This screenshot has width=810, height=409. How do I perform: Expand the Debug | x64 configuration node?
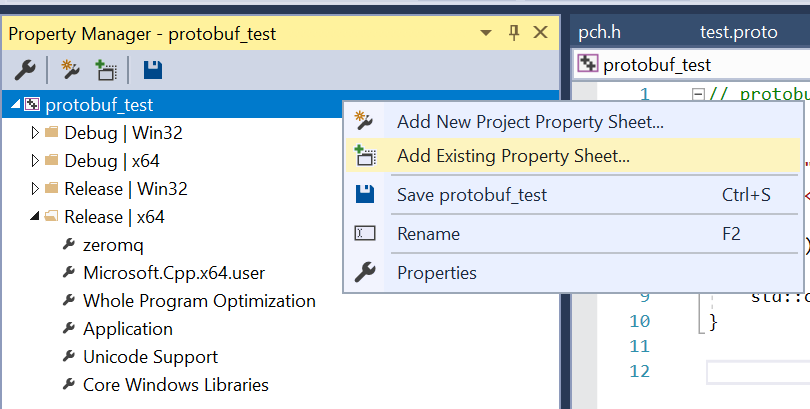[36, 160]
